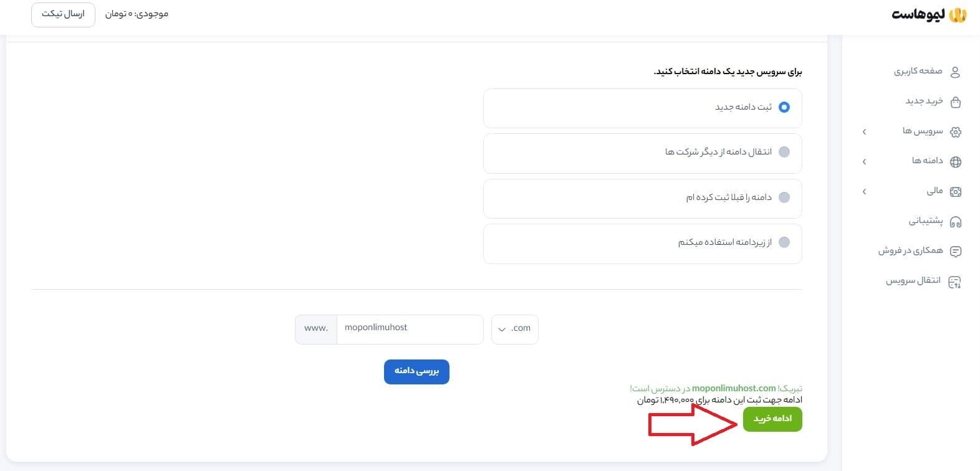Click the chat icon beside همکاری در فروش
The width and height of the screenshot is (980, 471).
[956, 251]
